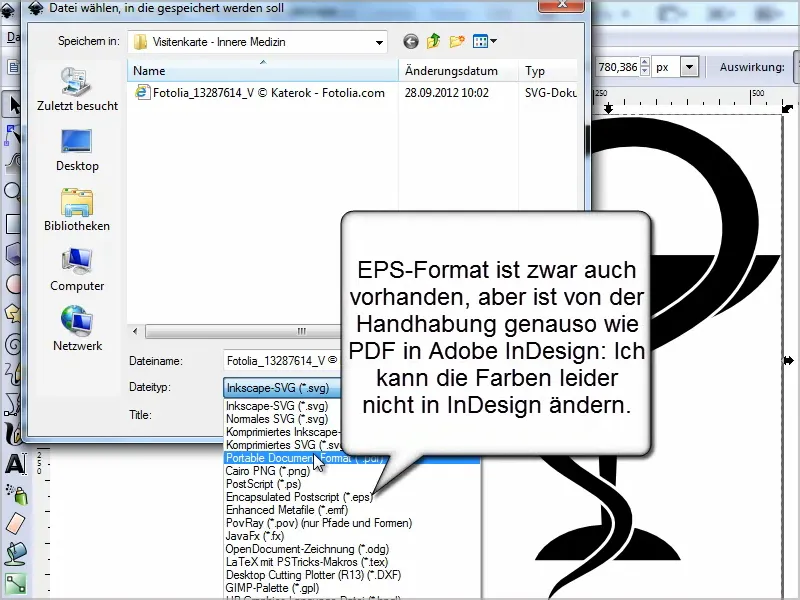
Task: Select the node edit tool
Action: click(x=12, y=135)
